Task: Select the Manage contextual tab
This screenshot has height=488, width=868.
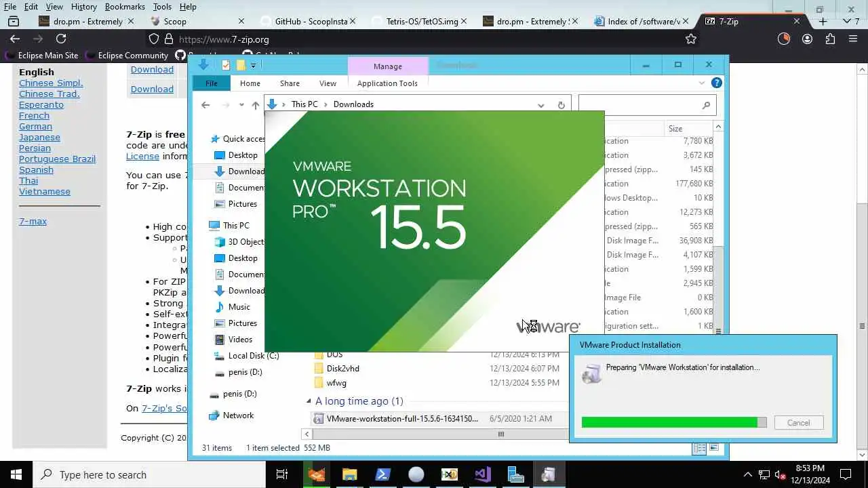Action: pos(388,66)
